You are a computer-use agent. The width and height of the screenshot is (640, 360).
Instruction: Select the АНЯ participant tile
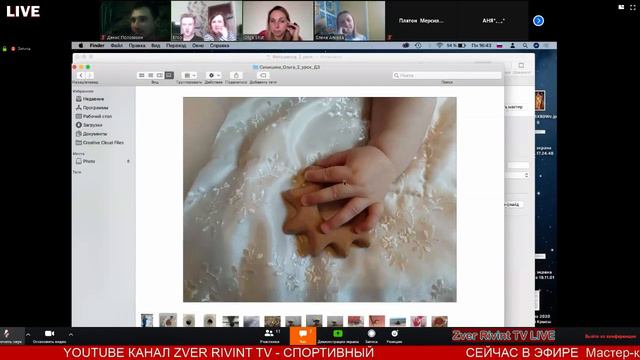[x=493, y=20]
